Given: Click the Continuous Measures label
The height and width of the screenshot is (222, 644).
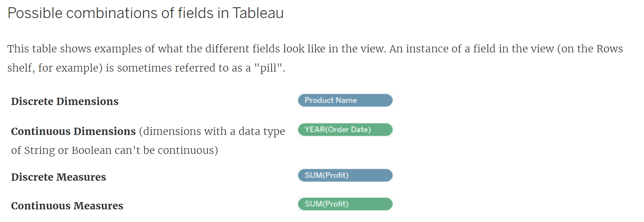Looking at the screenshot, I should tap(67, 206).
